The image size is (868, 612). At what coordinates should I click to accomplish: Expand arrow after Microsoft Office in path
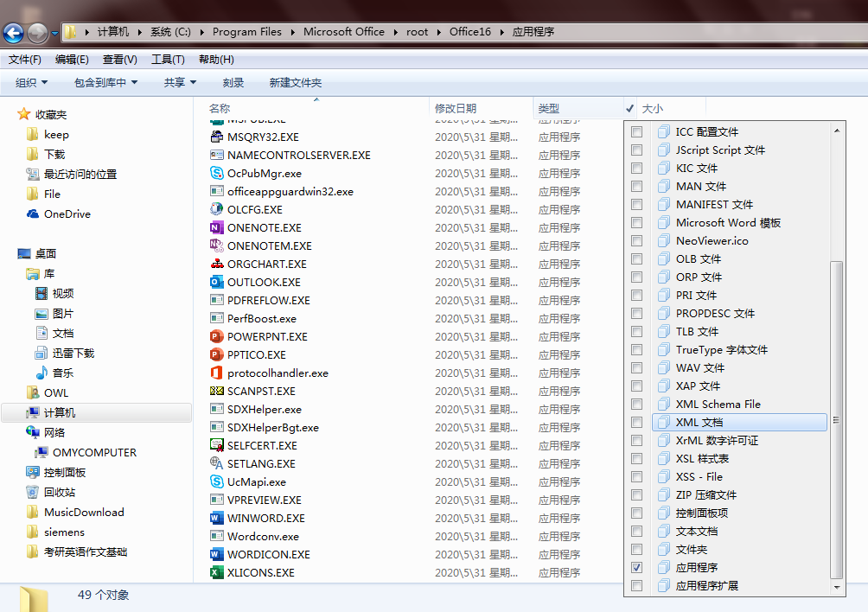(x=395, y=32)
